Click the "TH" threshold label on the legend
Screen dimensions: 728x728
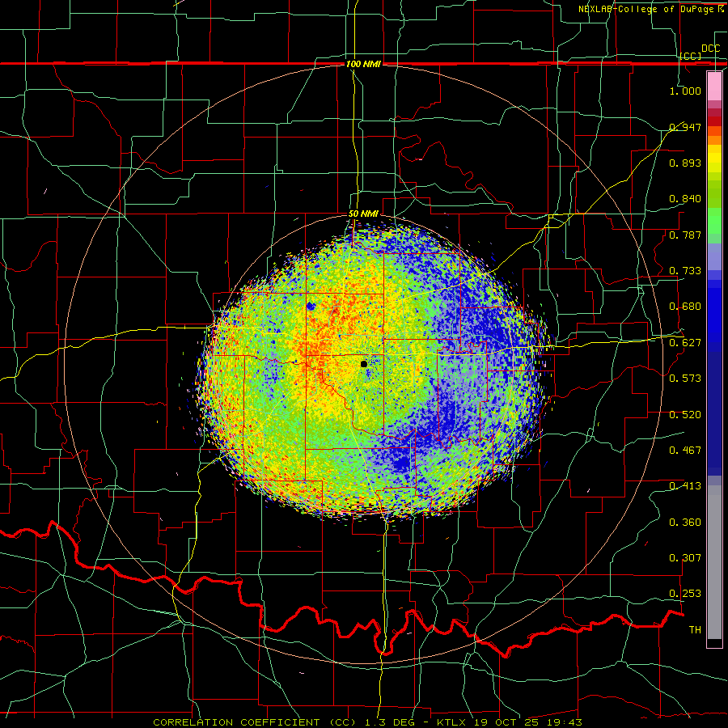695,630
